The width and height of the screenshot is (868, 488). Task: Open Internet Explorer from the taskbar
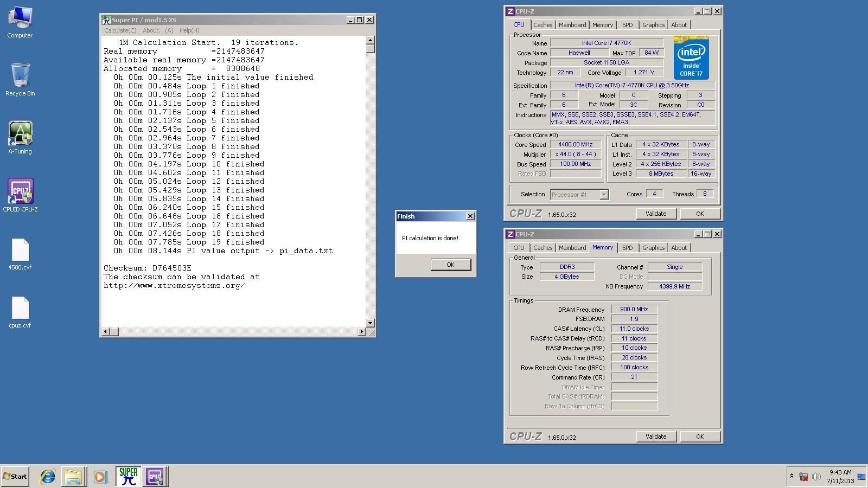point(48,477)
